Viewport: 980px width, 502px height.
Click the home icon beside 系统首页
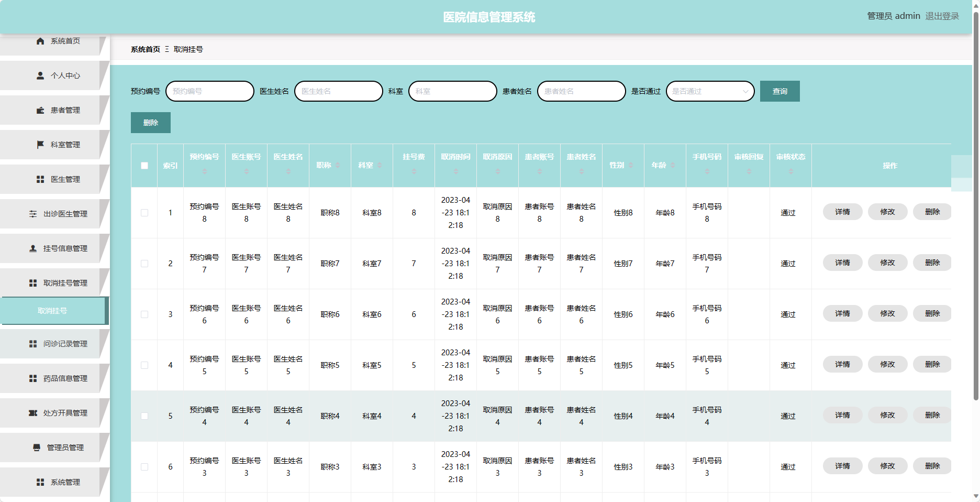pos(40,41)
